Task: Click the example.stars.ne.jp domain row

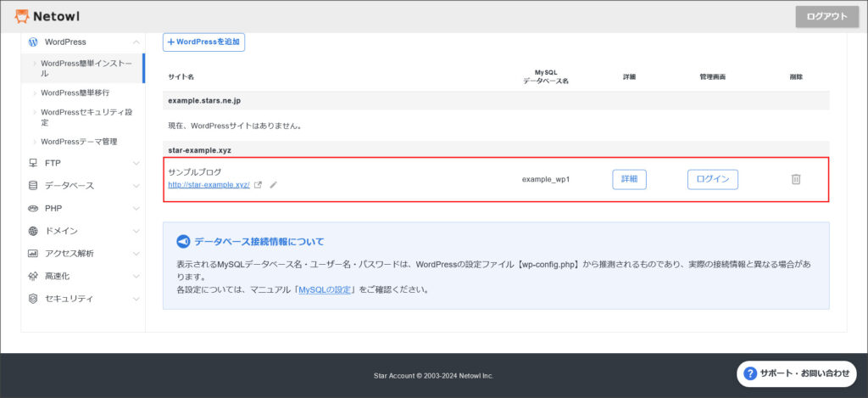Action: (x=496, y=101)
